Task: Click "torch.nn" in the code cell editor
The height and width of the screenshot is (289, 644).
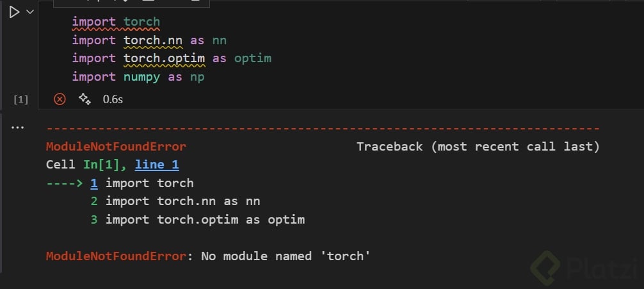Action: coord(153,40)
